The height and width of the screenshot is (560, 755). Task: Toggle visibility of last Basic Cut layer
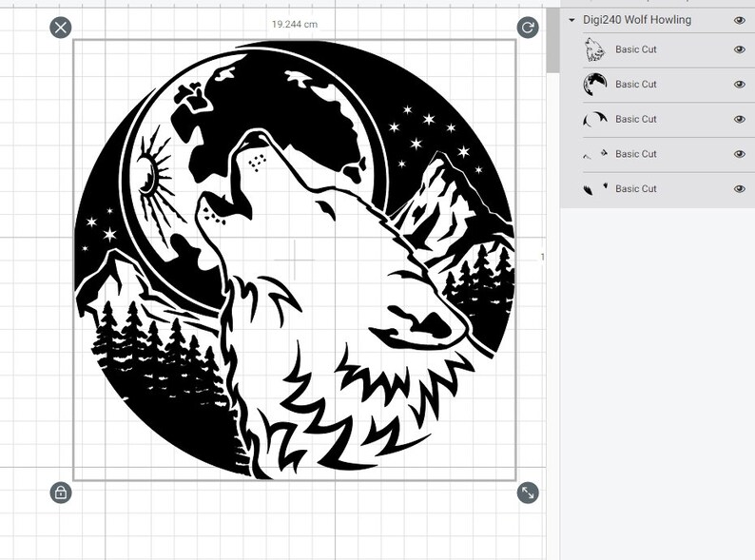tap(740, 189)
